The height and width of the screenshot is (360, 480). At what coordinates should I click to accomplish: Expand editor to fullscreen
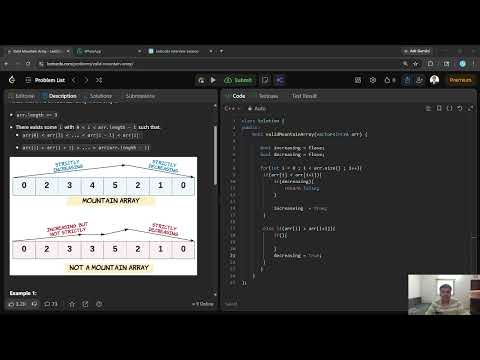pos(470,108)
